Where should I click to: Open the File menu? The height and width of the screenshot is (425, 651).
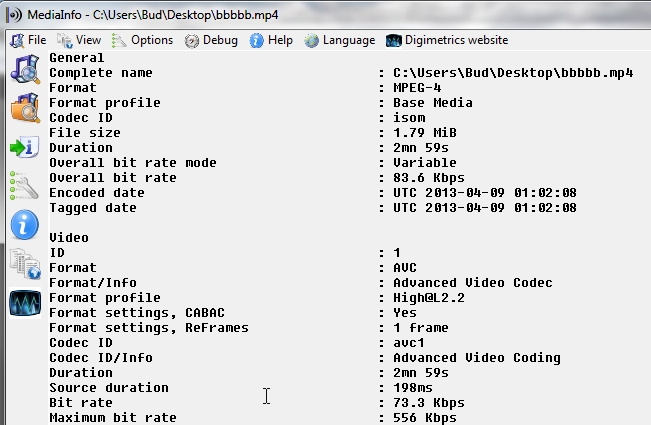[x=28, y=40]
